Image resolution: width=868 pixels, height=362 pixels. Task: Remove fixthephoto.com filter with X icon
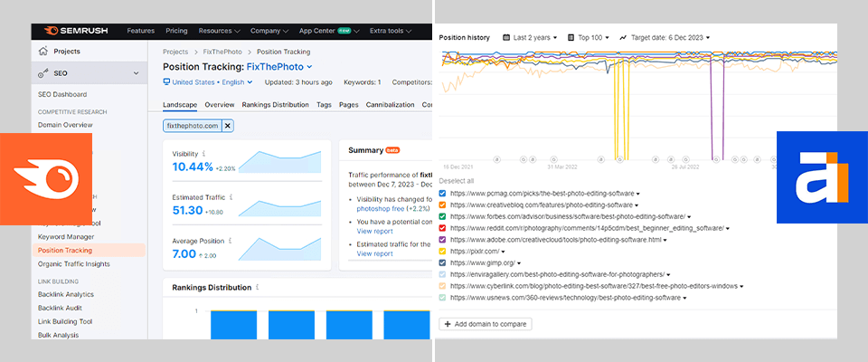point(228,126)
